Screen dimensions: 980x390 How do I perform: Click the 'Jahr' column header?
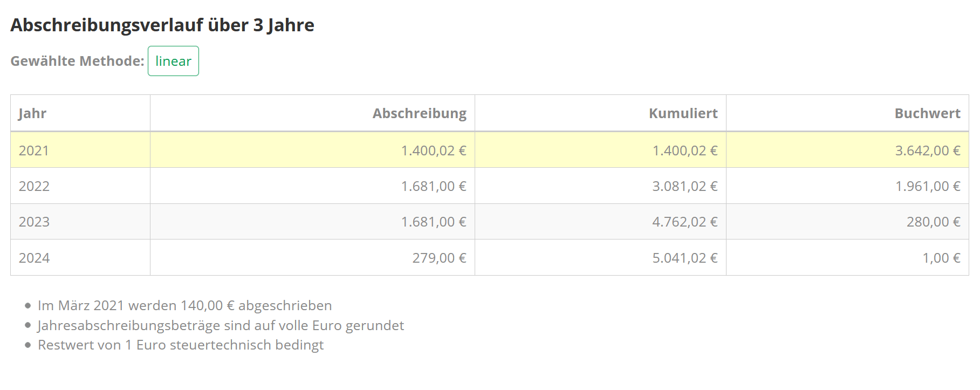pos(32,113)
